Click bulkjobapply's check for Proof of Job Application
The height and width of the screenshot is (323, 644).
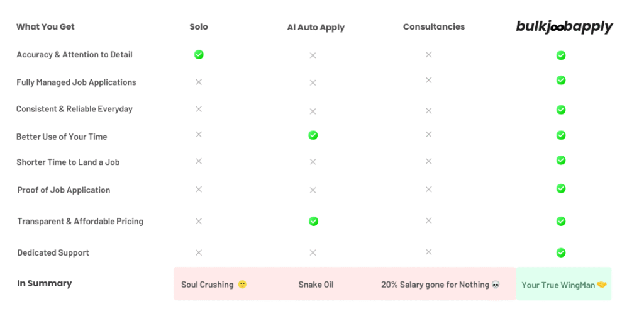561,188
